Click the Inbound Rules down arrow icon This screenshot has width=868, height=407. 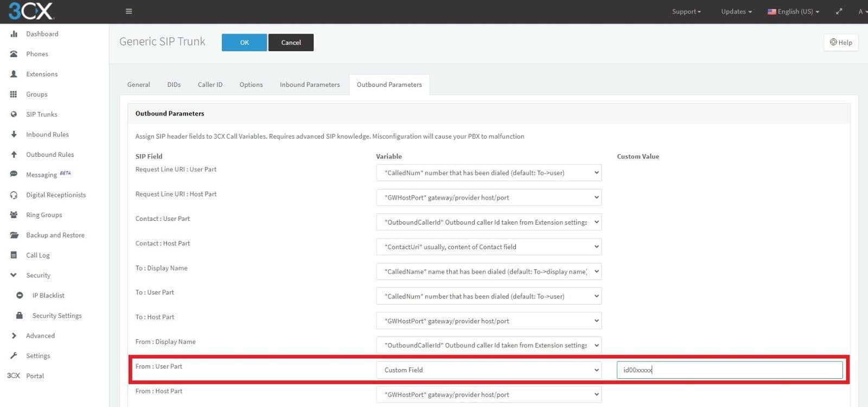point(14,134)
